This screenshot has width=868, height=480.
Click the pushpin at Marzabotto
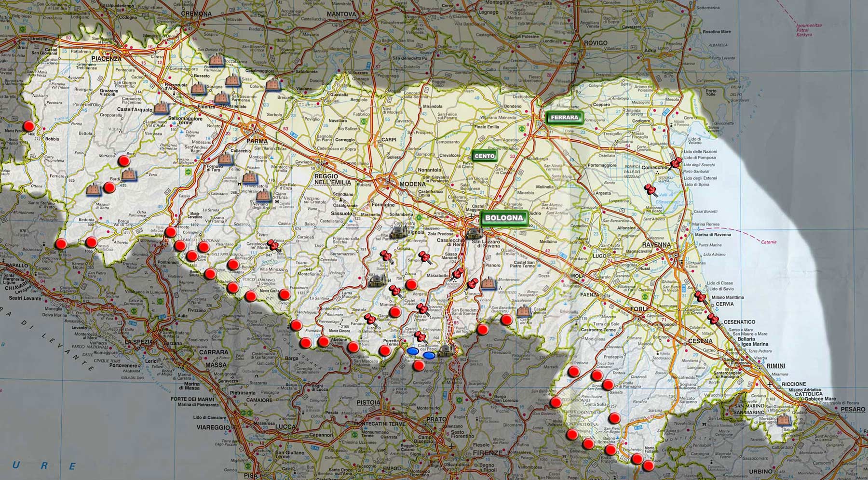click(x=458, y=273)
